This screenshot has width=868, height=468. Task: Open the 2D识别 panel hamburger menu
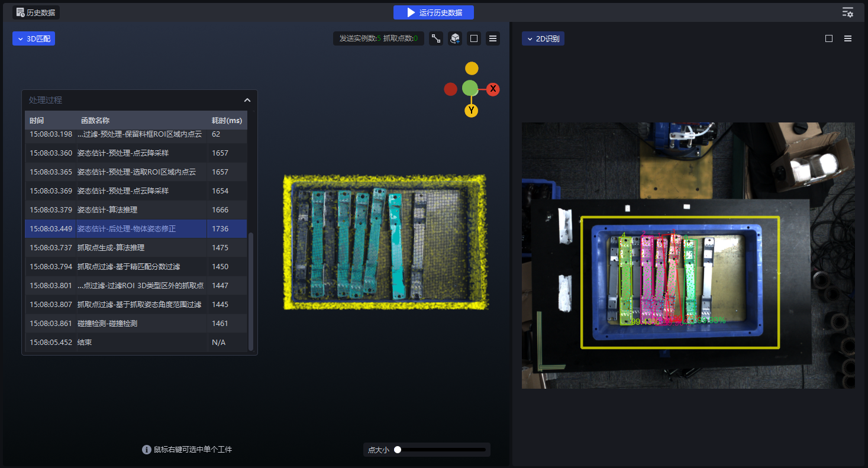[848, 38]
